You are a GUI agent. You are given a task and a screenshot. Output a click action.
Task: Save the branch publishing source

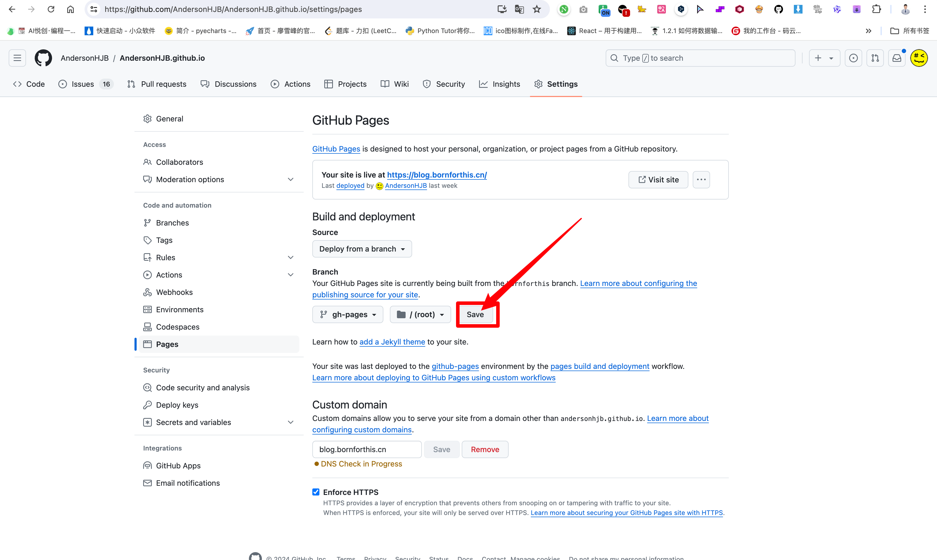click(x=475, y=314)
